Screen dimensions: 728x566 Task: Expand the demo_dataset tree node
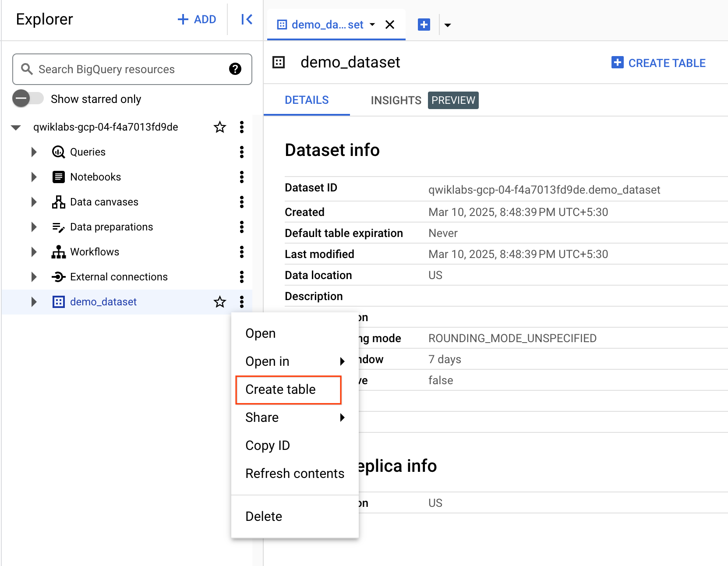click(34, 302)
